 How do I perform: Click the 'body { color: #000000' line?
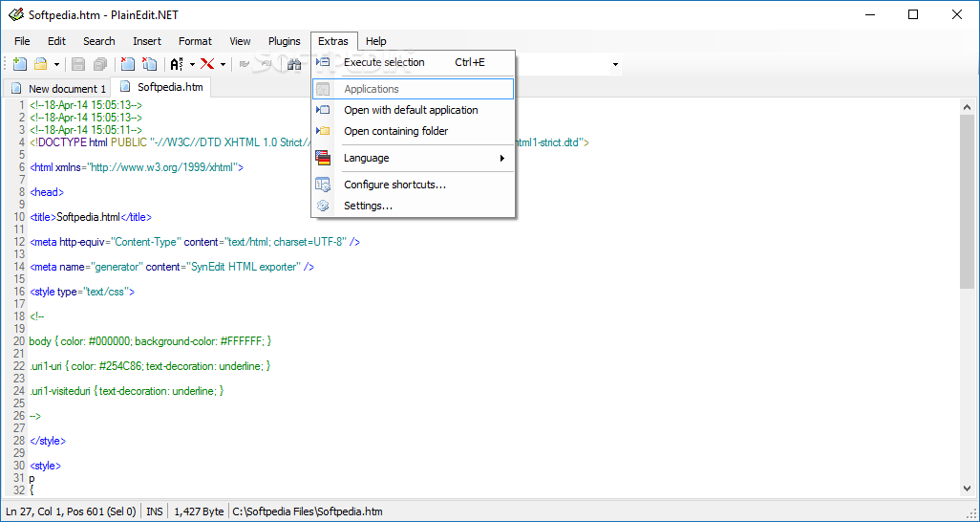pyautogui.click(x=150, y=341)
